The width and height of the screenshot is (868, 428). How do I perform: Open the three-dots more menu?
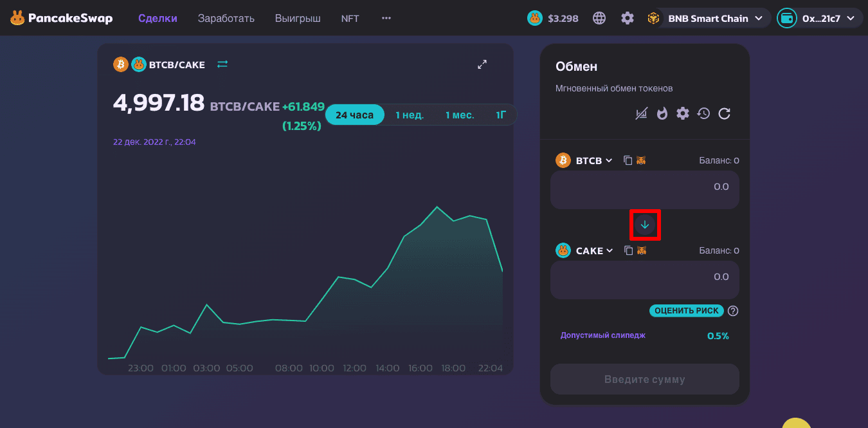coord(386,18)
